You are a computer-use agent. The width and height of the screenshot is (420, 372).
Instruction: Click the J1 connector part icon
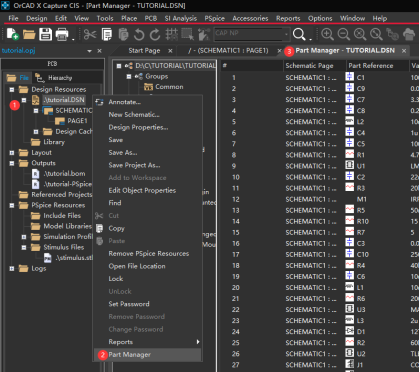349,364
